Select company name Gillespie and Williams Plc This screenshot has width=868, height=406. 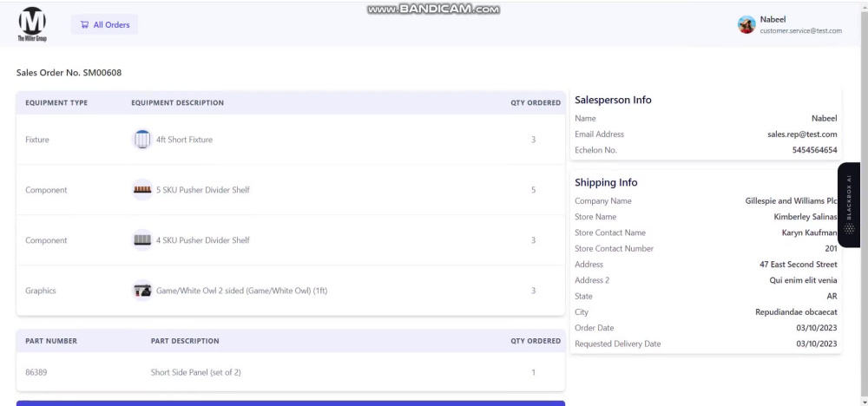(x=791, y=200)
